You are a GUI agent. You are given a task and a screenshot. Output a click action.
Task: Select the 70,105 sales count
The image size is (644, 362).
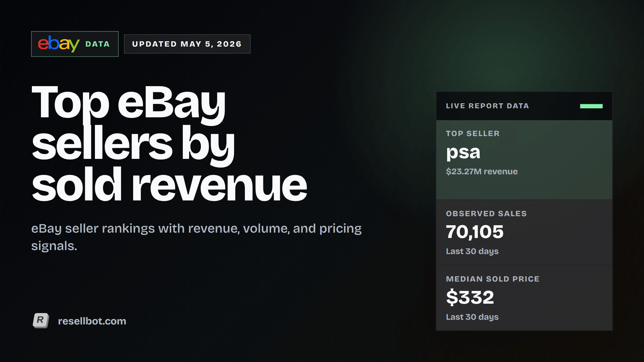click(x=475, y=232)
